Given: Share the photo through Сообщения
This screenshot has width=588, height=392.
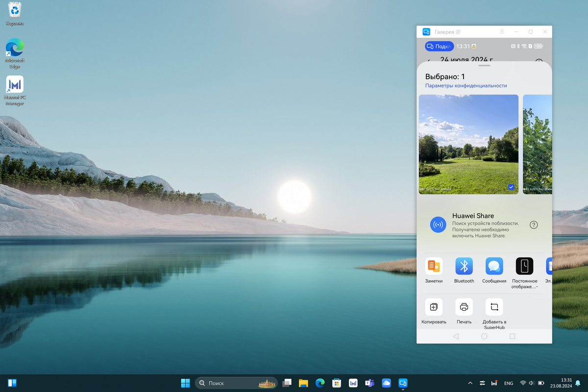Looking at the screenshot, I should click(494, 266).
